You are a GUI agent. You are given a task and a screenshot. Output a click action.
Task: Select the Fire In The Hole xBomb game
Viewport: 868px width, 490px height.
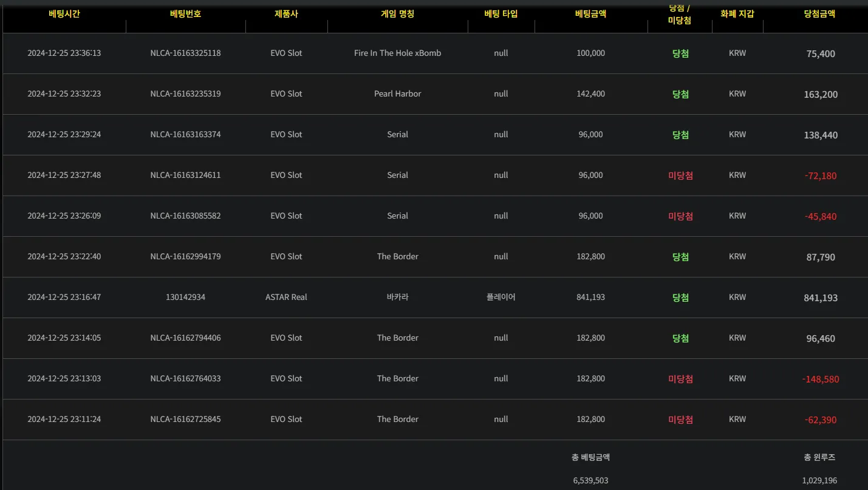point(397,53)
